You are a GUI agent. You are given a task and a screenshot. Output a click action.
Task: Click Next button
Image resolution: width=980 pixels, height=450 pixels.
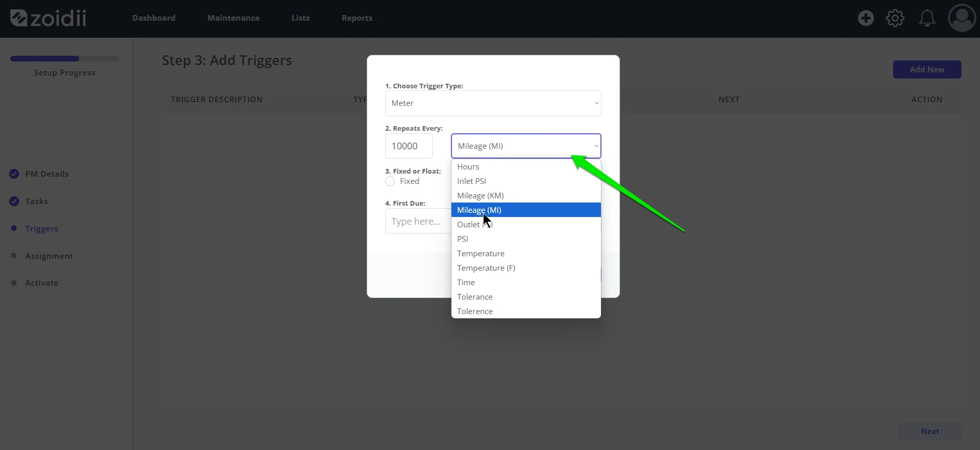(930, 431)
